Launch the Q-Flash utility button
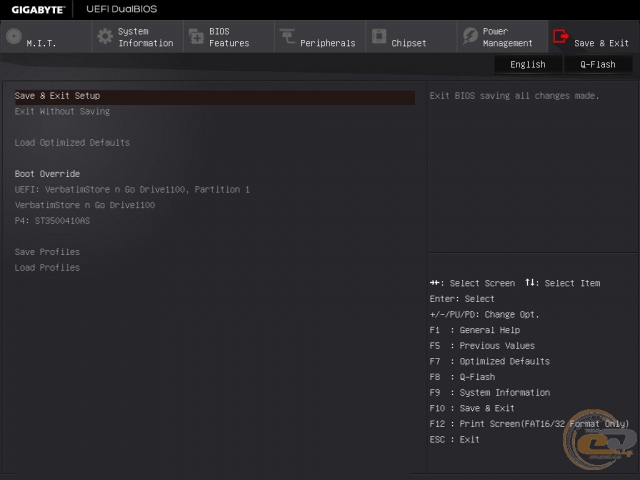The height and width of the screenshot is (480, 640). coord(598,64)
